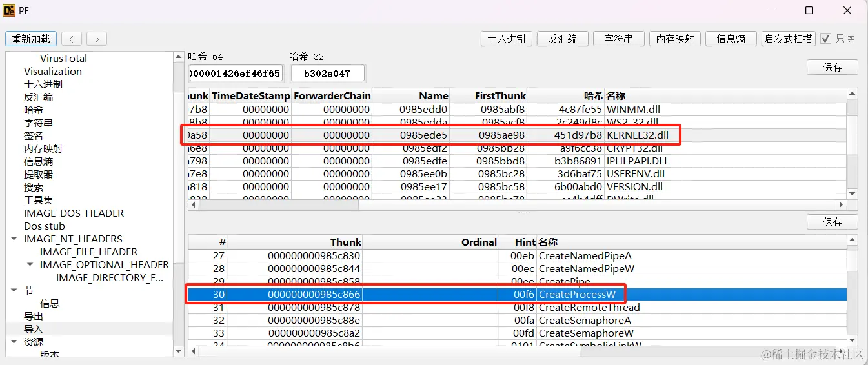Select IMAGE_DOS_HEADER tree item
Screen dimensions: 868x365
pyautogui.click(x=74, y=213)
